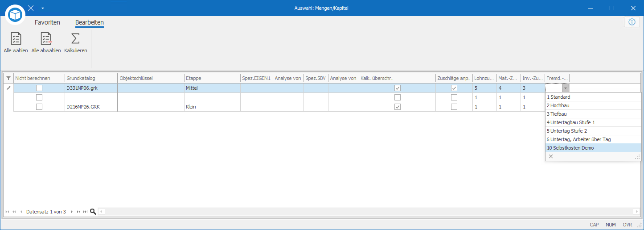Minimize the Auswahl: Mengen/Kapitel window
This screenshot has width=644, height=230.
coord(590,8)
